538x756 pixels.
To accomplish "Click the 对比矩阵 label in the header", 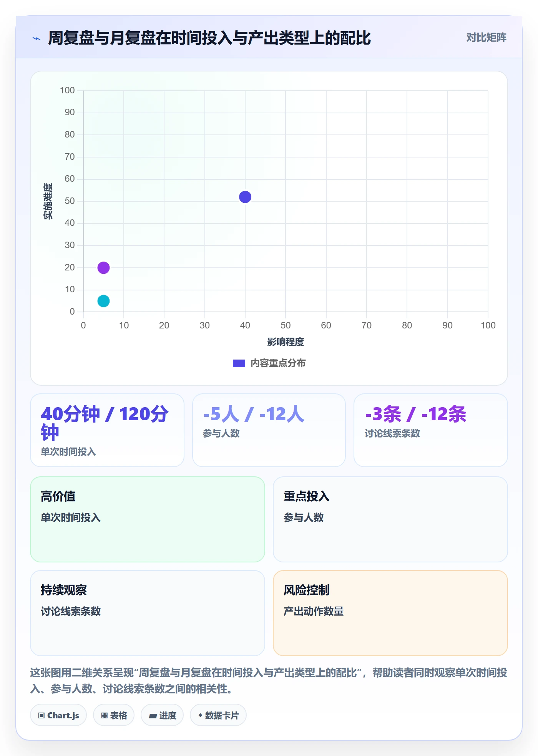I will (x=486, y=38).
